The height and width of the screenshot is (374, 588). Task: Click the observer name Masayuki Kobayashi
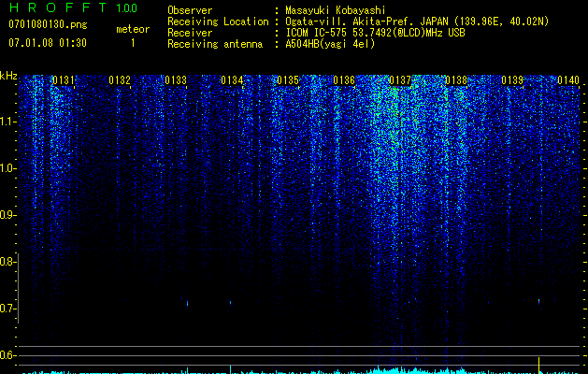pos(336,10)
